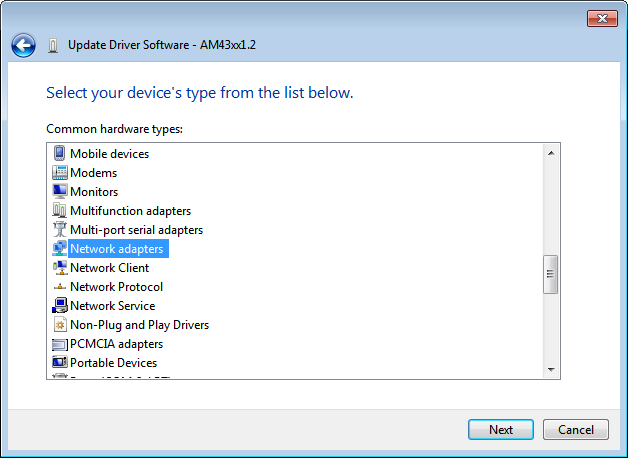This screenshot has height=458, width=628.
Task: Click the Network Client icon
Action: (59, 268)
